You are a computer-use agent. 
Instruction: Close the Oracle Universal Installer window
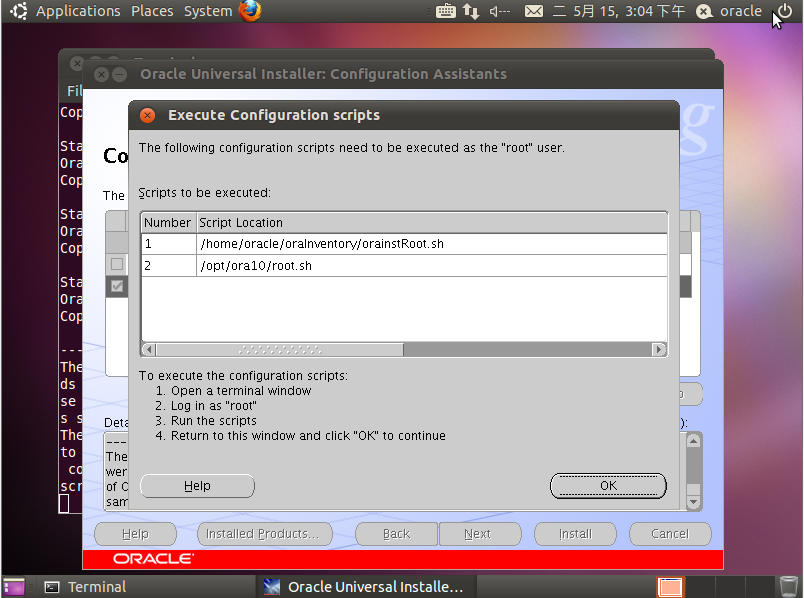[x=102, y=75]
